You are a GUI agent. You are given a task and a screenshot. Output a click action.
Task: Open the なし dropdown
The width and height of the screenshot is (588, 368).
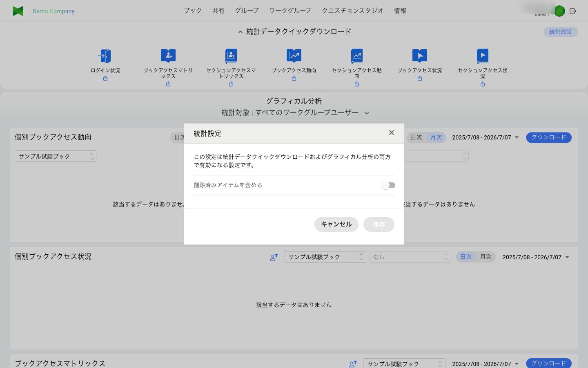410,257
